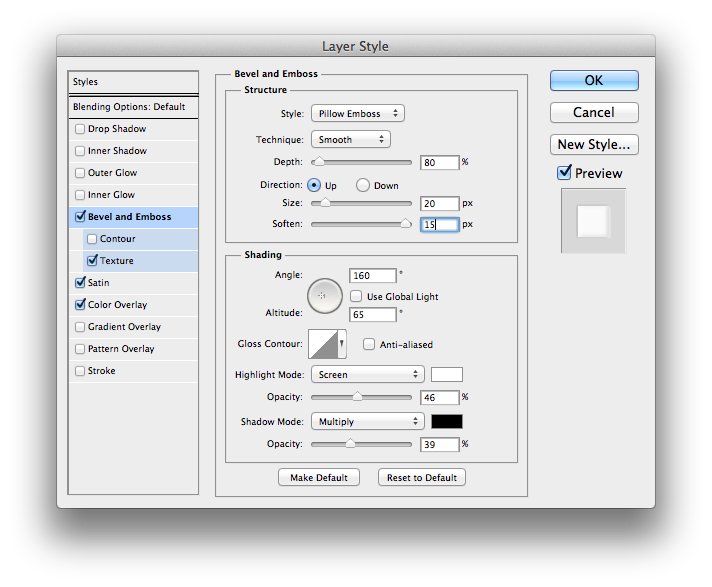712x587 pixels.
Task: Click the Altitude field showing 65
Action: point(373,314)
